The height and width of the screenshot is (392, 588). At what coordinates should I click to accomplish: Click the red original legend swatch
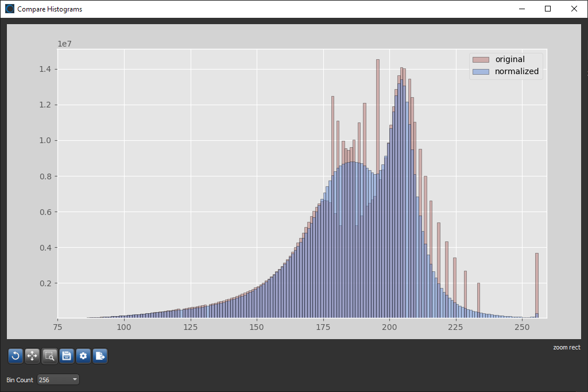pyautogui.click(x=481, y=59)
